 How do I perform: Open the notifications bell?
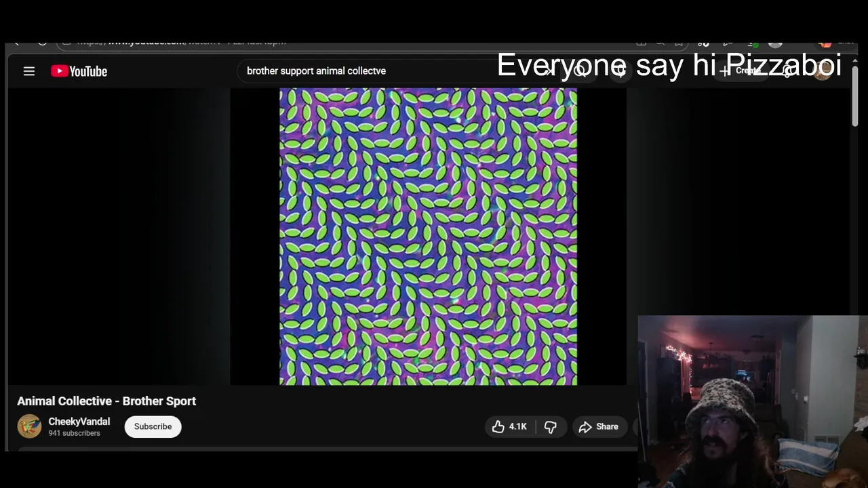tap(788, 70)
